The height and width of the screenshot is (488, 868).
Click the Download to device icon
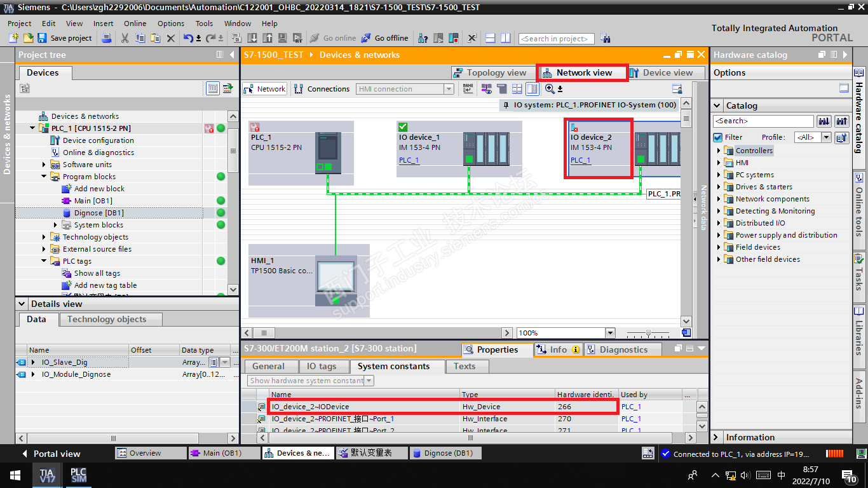252,38
